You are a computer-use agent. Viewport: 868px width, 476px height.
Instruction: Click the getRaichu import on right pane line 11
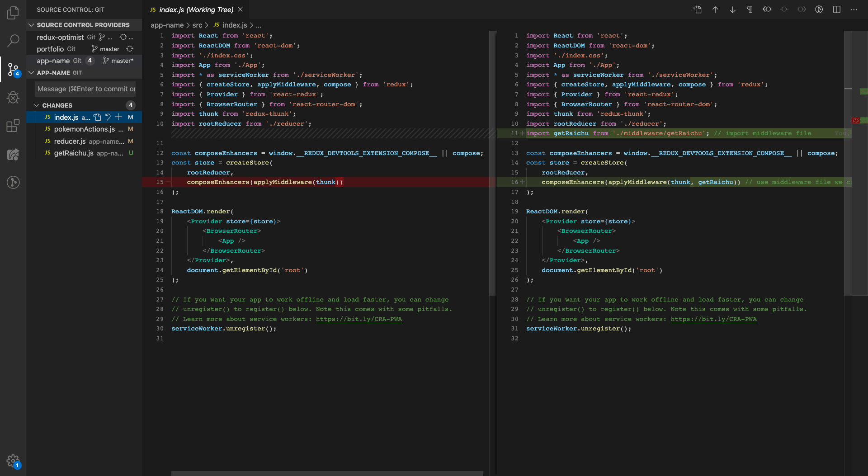571,133
